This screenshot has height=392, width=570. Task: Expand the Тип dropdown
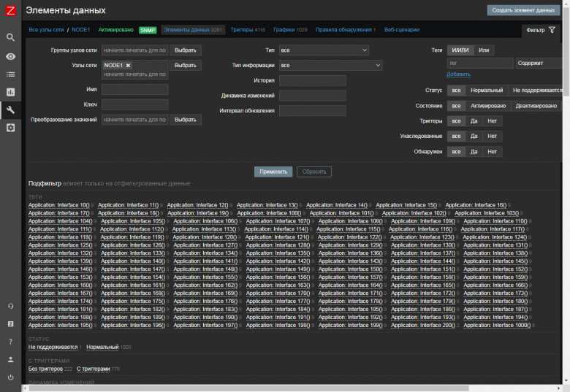coord(324,50)
